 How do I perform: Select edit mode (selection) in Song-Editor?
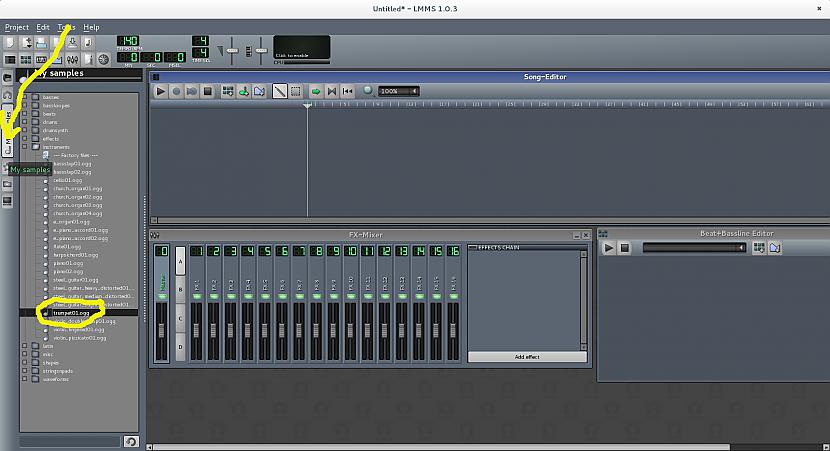point(296,91)
